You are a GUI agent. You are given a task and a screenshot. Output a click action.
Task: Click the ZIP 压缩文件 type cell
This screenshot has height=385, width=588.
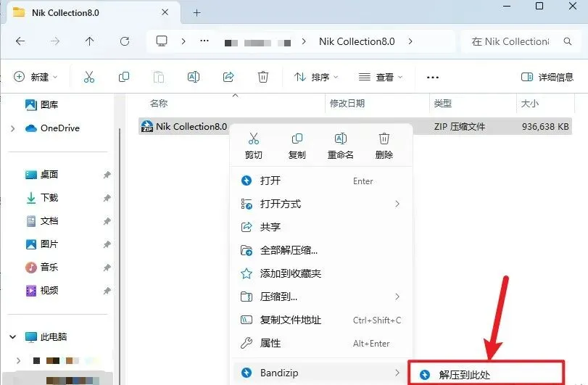click(x=460, y=127)
